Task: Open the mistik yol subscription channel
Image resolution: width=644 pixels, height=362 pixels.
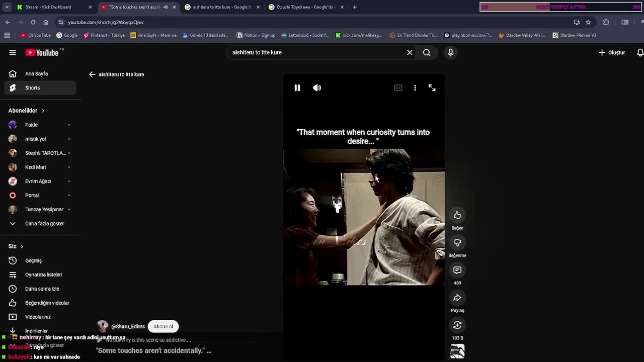Action: click(40, 139)
